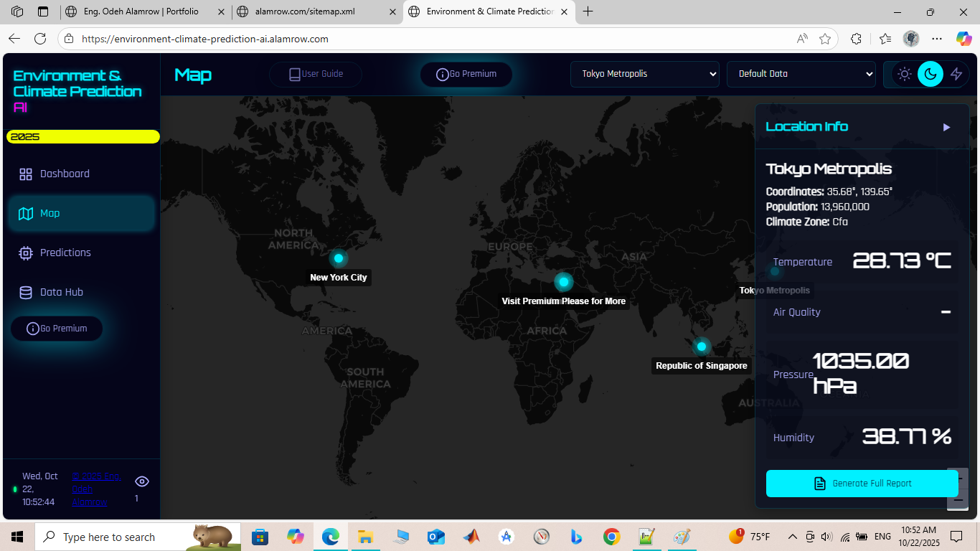Switch to light theme with sun icon
Viewport: 980px width, 551px height.
tap(905, 74)
